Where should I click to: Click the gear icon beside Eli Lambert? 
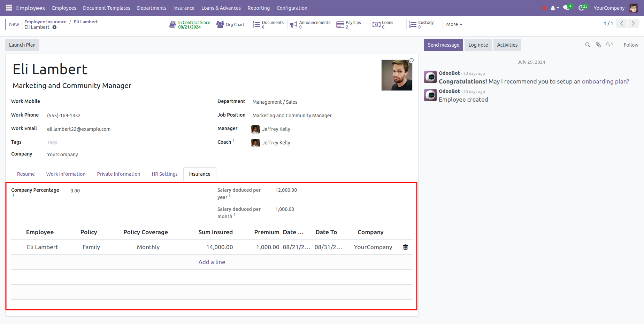(54, 27)
